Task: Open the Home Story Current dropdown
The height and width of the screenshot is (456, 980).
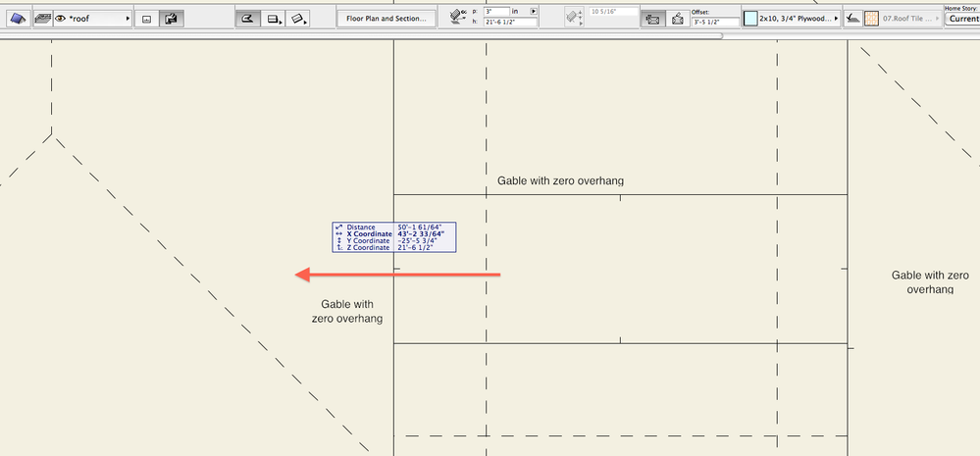Action: click(962, 19)
